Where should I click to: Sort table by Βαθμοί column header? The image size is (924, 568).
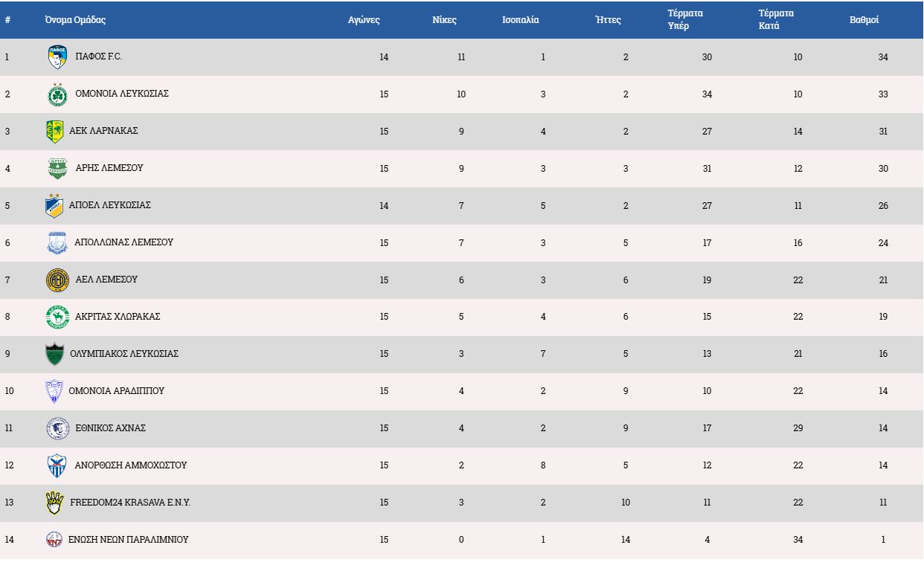864,20
